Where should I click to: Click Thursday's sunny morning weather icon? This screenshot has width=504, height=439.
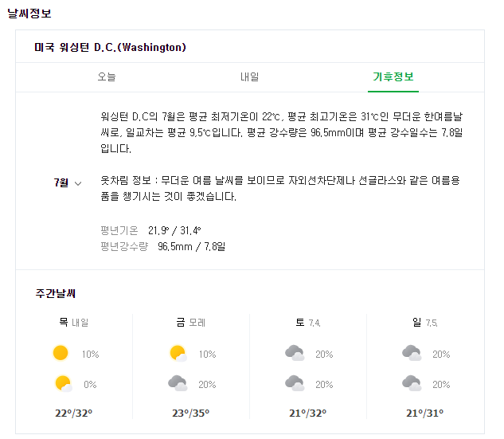(x=61, y=353)
